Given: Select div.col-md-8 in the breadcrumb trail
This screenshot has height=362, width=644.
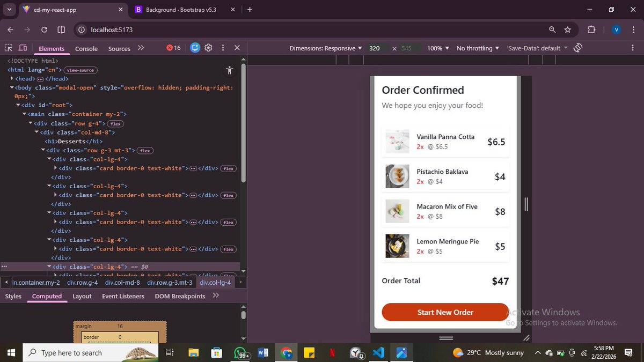Looking at the screenshot, I should [122, 283].
